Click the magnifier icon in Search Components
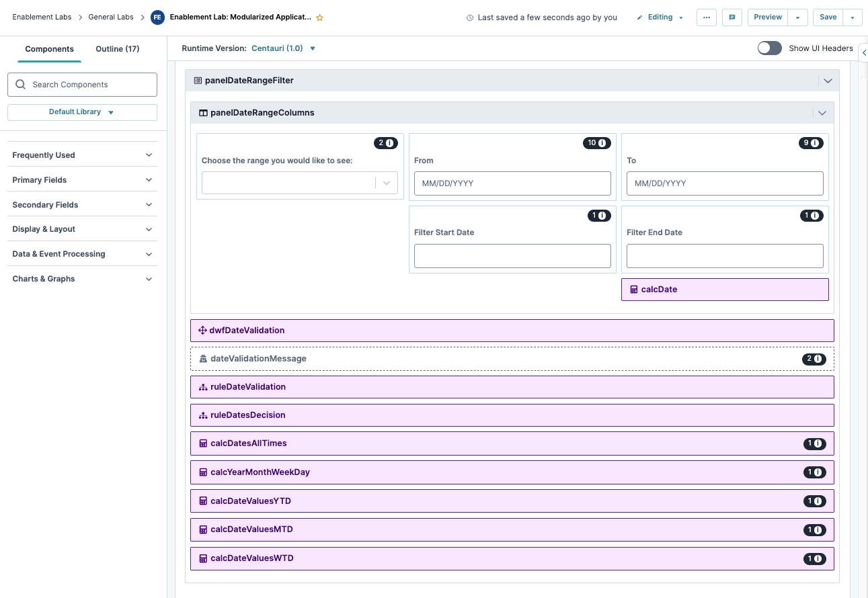Viewport: 868px width, 598px height. (21, 84)
